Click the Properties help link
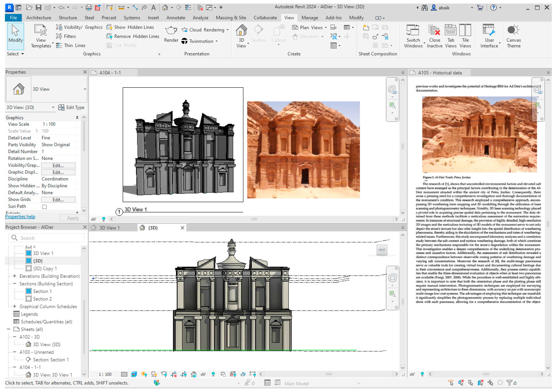 coord(20,217)
